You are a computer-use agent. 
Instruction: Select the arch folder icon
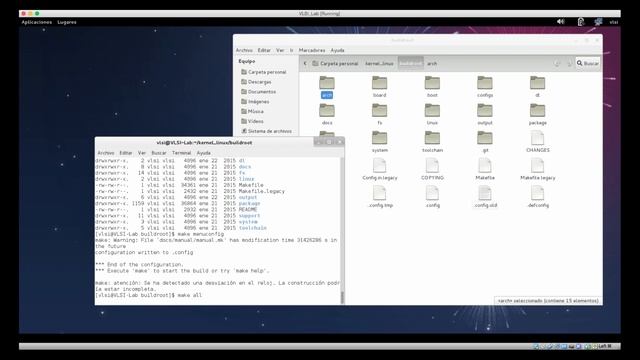(327, 83)
